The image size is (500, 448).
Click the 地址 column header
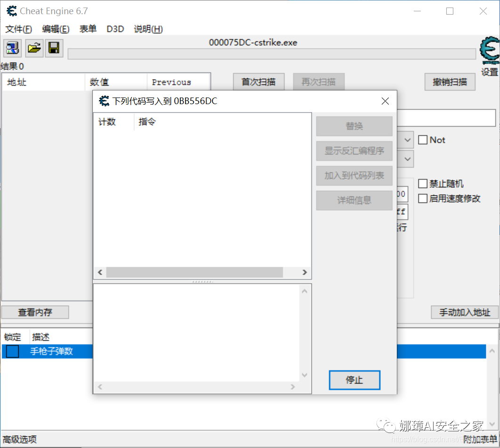[44, 82]
